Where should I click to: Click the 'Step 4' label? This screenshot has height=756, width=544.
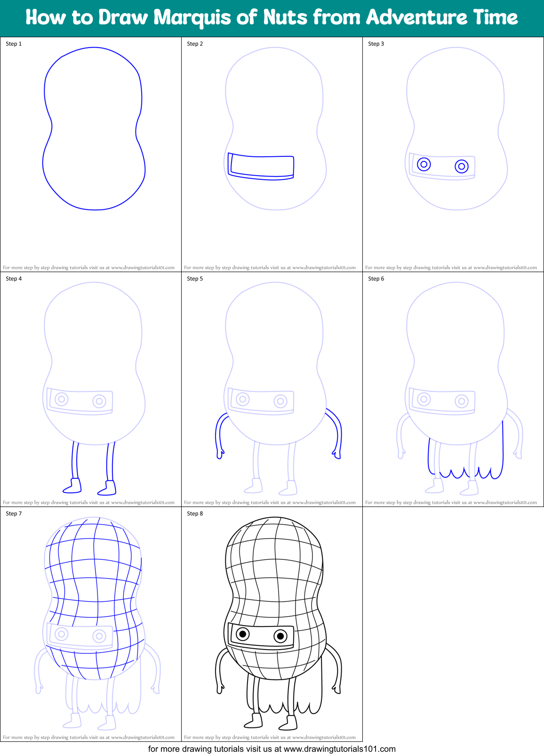coord(14,279)
